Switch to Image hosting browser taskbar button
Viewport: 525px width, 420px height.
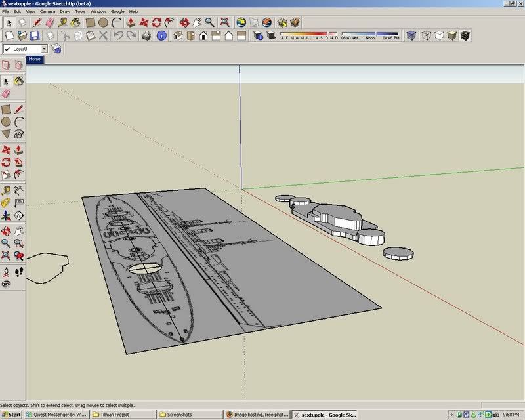point(257,415)
